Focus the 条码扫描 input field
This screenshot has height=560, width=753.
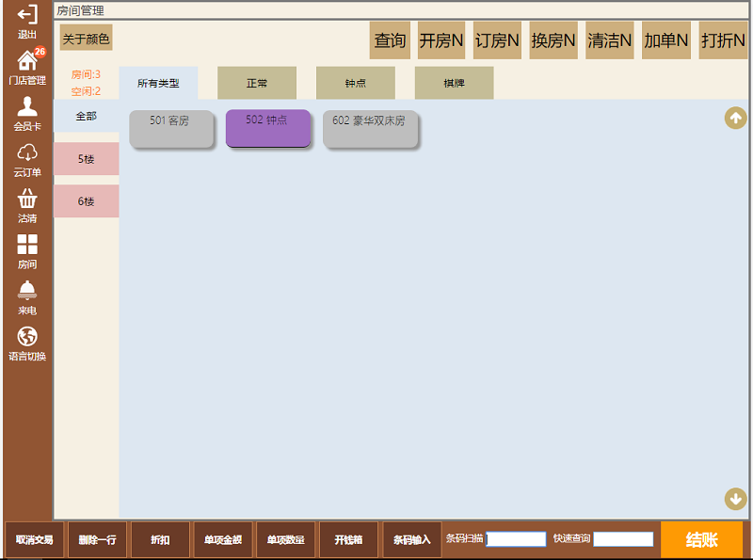(x=516, y=539)
